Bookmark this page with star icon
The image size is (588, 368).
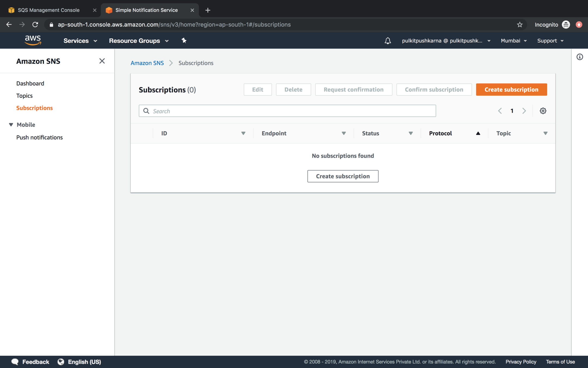(520, 25)
